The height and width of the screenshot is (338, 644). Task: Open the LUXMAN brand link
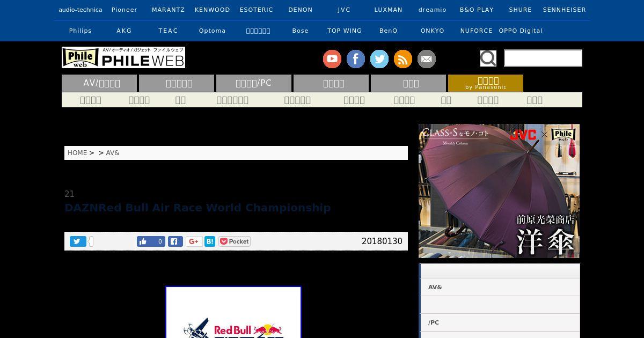click(x=389, y=10)
